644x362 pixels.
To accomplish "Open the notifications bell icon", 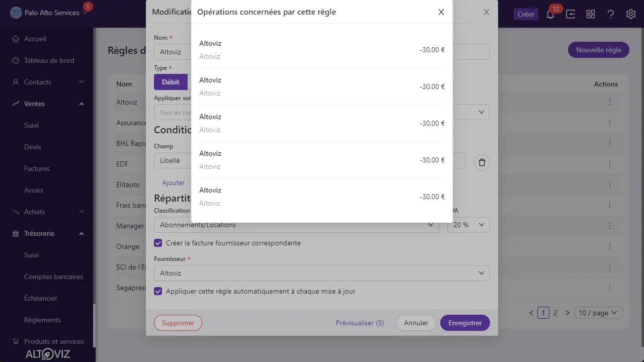I will (x=550, y=14).
